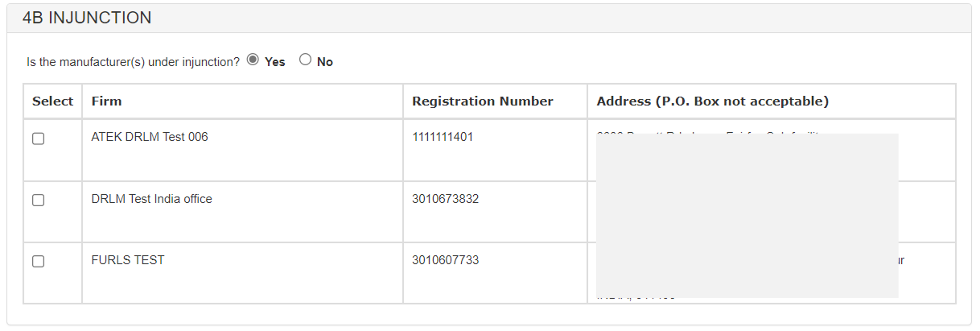Viewport: 980px width, 331px height.
Task: Click the bold Yes label text
Action: (x=275, y=62)
